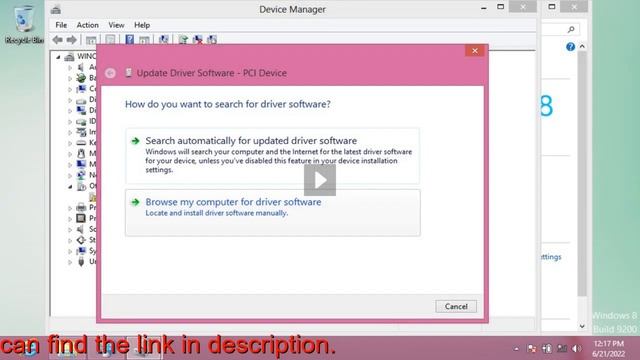Select the Storage controllers icon in the tree
The image size is (640, 360).
pyautogui.click(x=81, y=240)
